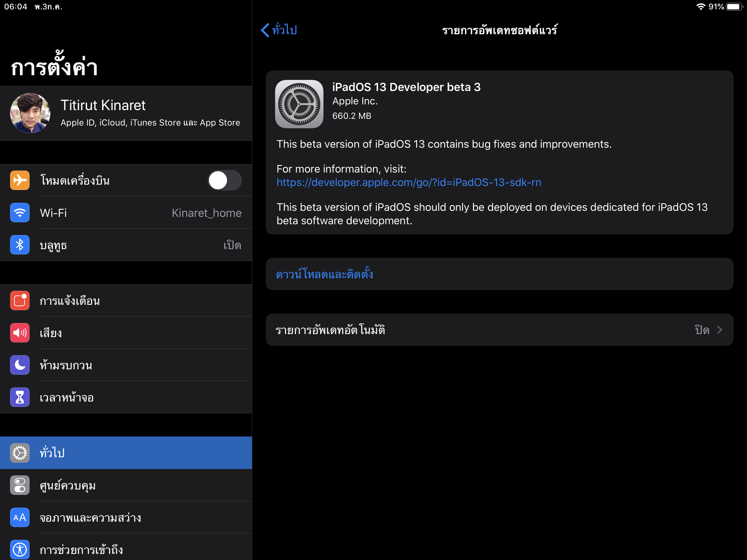
Task: Select the Airplane Mode icon
Action: [x=19, y=180]
